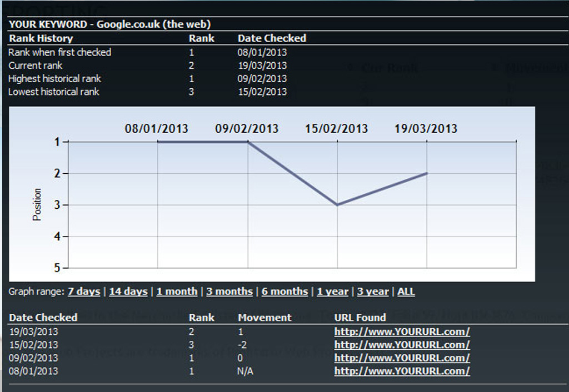Click the graph point at position 2

[427, 173]
